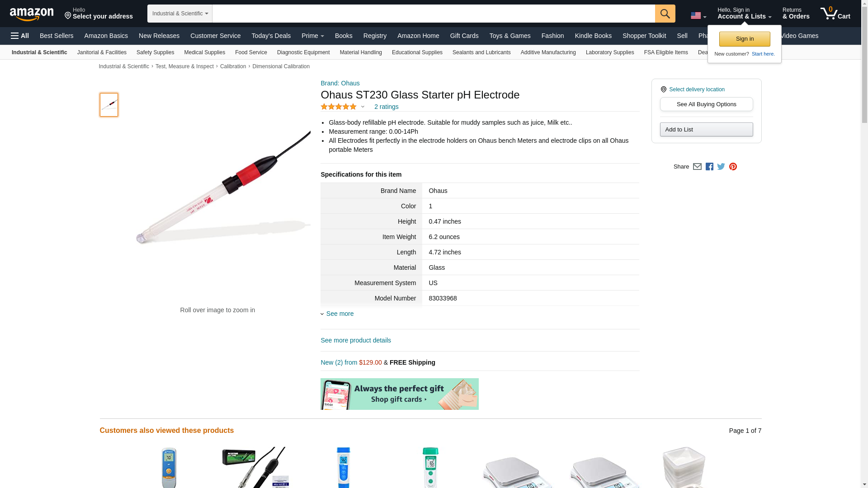Open Industrial & Scientific search category dropdown
Viewport: 868px width, 488px height.
tap(180, 14)
